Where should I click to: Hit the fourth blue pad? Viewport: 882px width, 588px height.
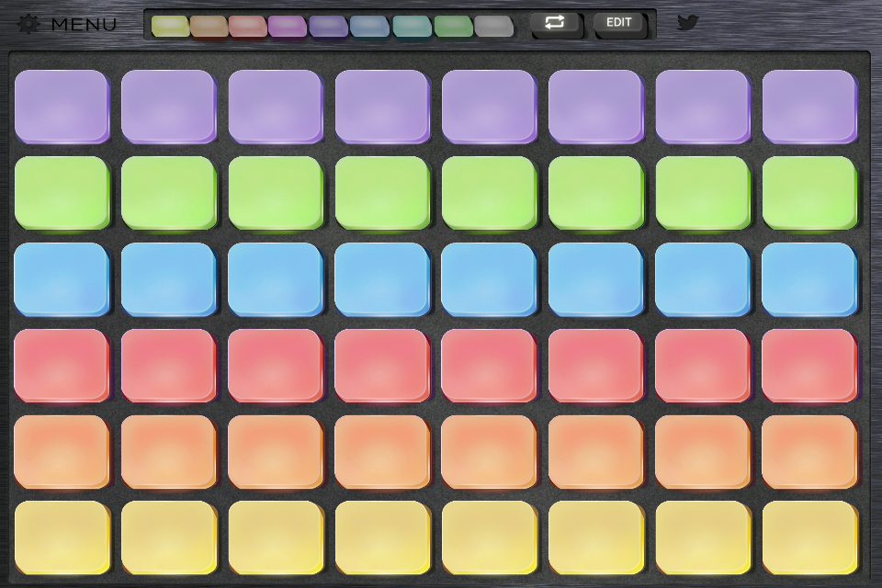[x=382, y=279]
